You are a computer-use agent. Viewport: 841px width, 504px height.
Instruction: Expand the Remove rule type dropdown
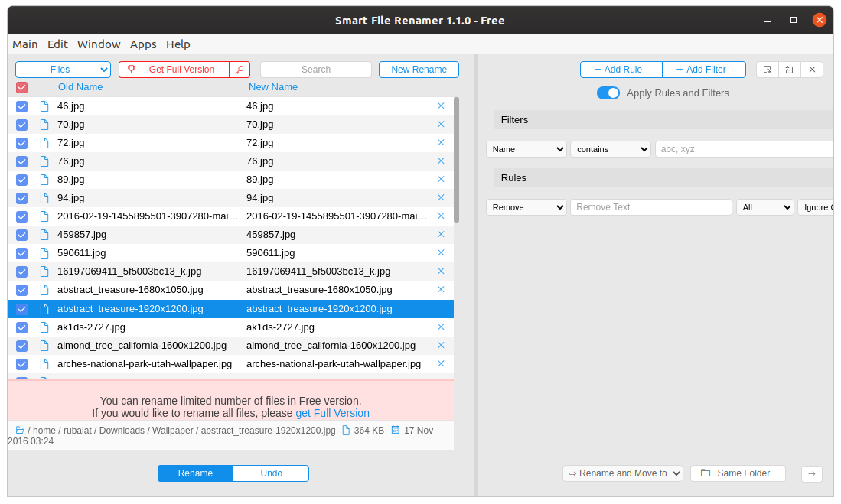(526, 207)
